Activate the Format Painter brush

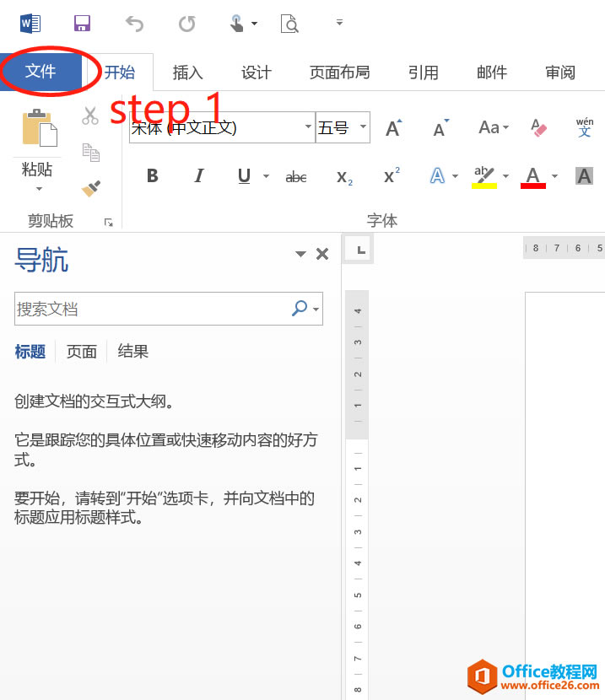click(x=91, y=188)
